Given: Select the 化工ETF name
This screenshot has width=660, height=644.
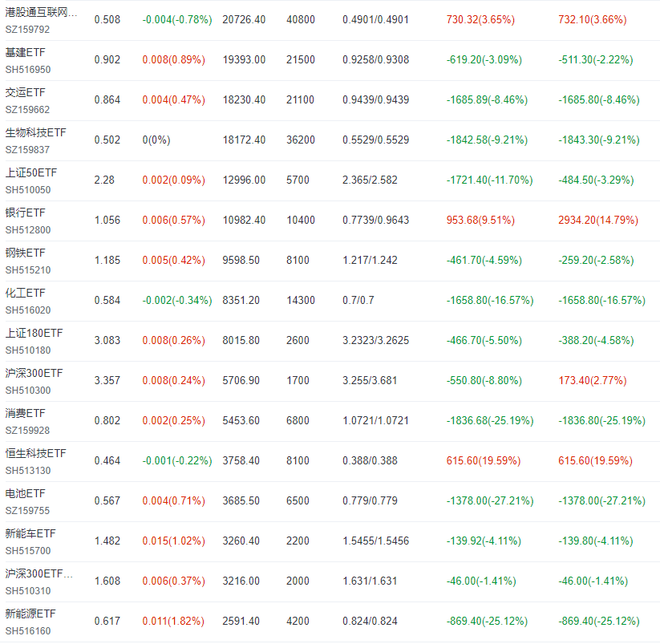Looking at the screenshot, I should pos(25,293).
